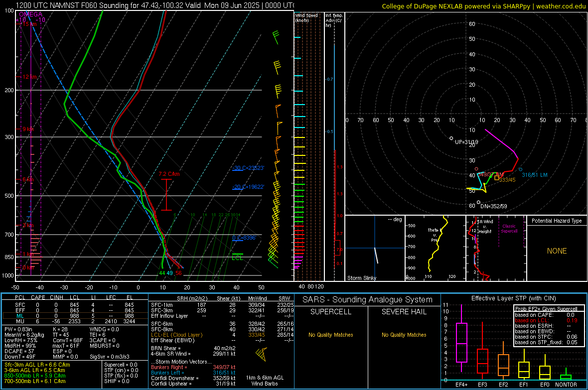Click the 'SARS - Sounding Analogue System' heading
Screen dimensions: 588x390
point(368,300)
